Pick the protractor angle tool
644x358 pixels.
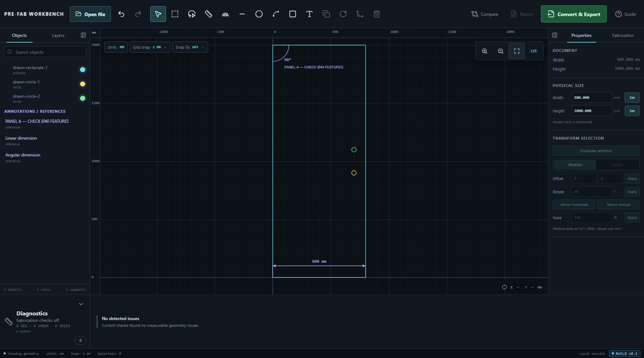225,14
